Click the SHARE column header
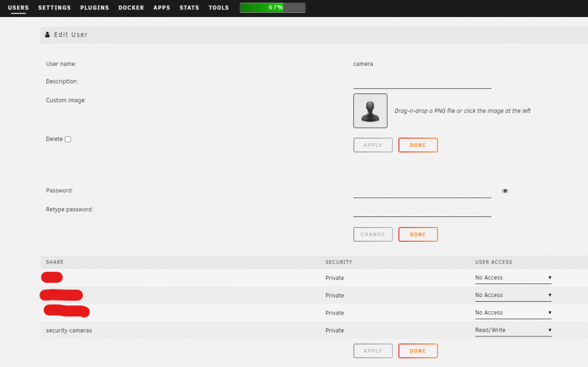The height and width of the screenshot is (367, 588). pos(55,262)
